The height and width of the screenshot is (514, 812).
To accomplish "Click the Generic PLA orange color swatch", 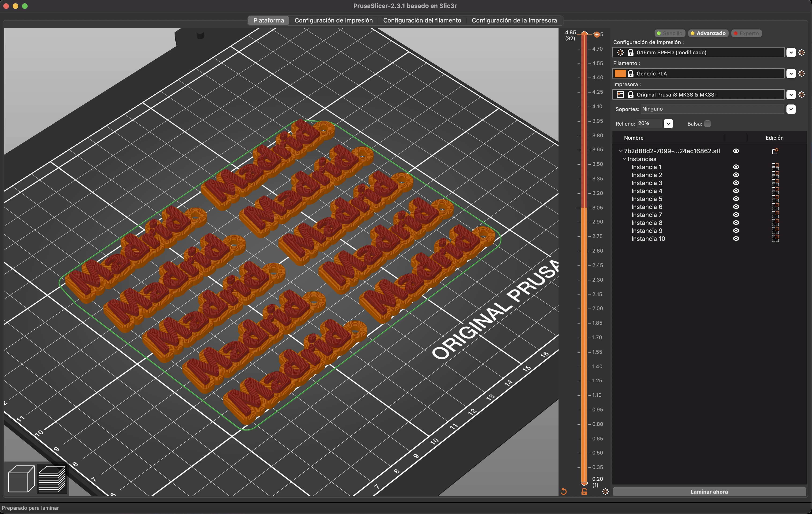I will [x=620, y=74].
